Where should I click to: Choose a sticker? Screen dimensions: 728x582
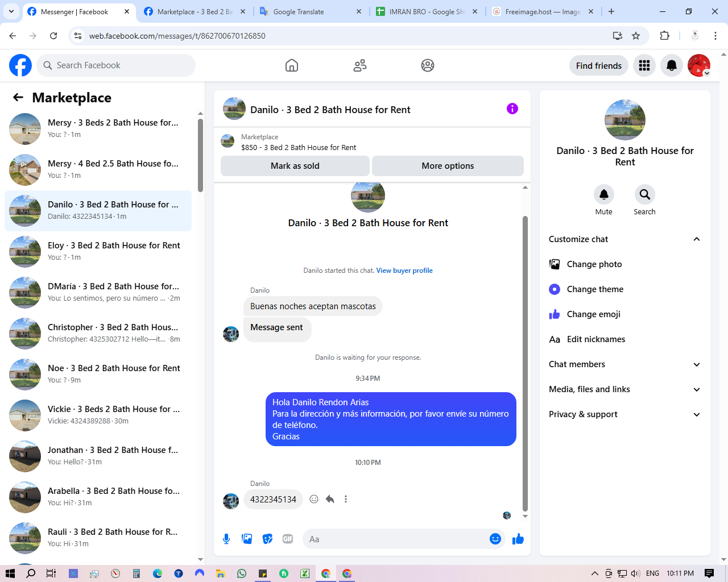pos(267,539)
